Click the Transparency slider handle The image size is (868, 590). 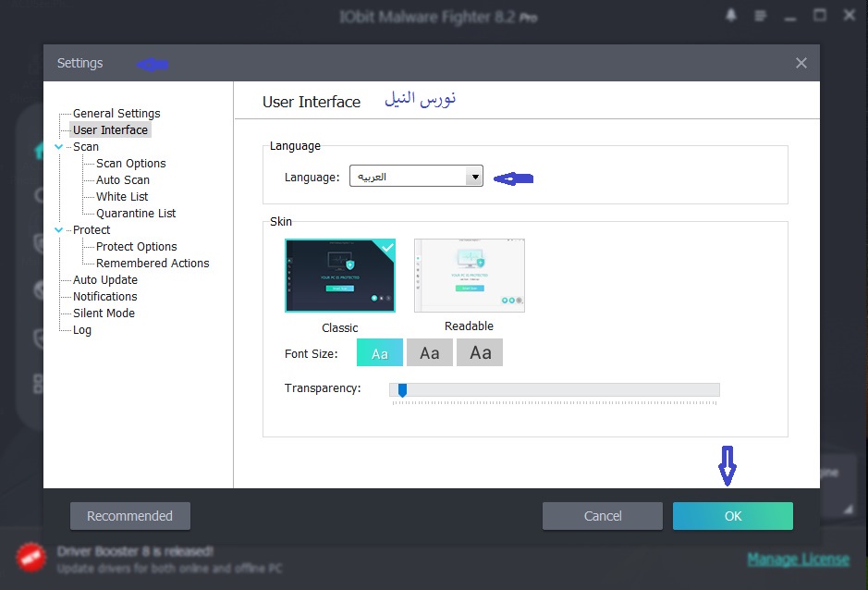402,390
